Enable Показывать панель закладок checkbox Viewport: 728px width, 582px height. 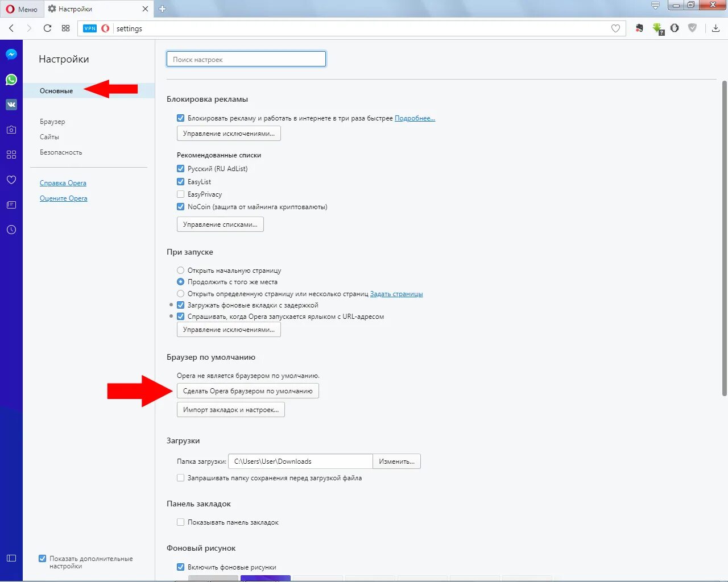[x=180, y=522]
